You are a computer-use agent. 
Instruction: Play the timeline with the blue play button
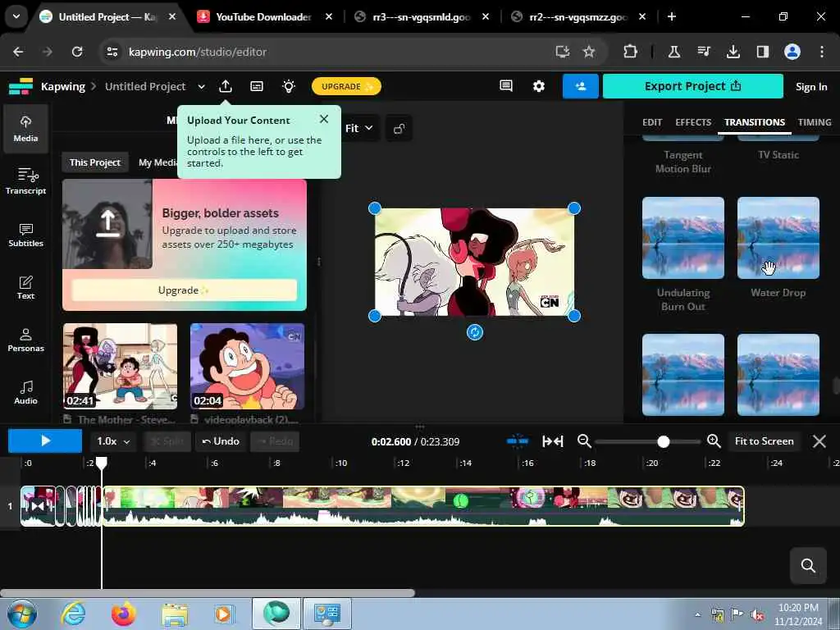point(45,441)
